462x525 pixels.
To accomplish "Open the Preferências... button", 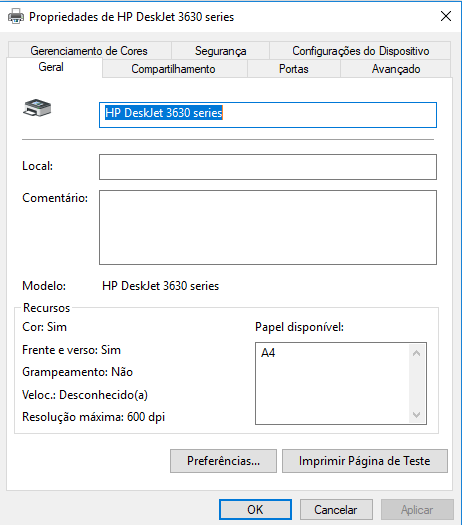I will 223,461.
